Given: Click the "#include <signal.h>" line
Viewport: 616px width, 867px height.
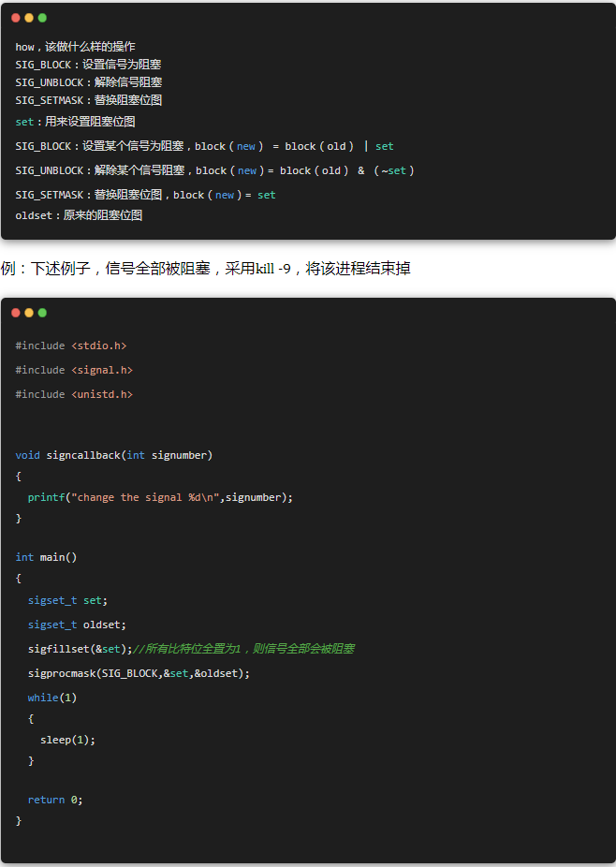Looking at the screenshot, I should (74, 370).
